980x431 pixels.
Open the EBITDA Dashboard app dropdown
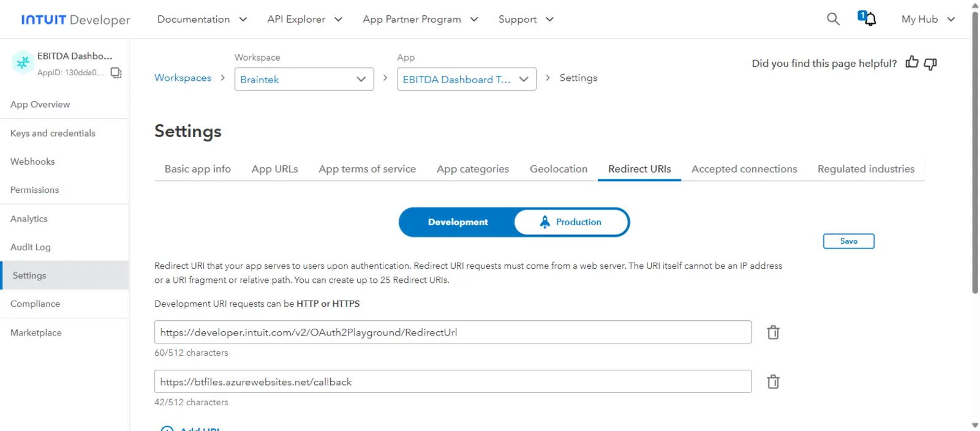point(466,79)
